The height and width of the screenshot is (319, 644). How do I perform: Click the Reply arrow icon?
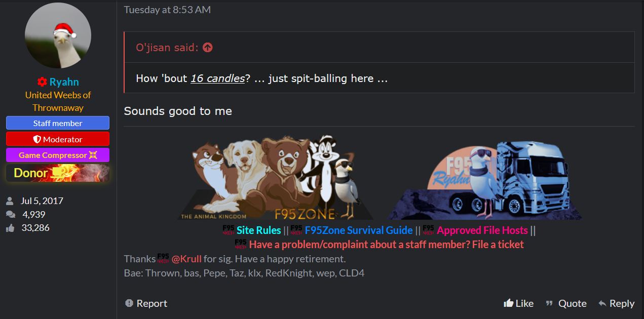(x=602, y=303)
